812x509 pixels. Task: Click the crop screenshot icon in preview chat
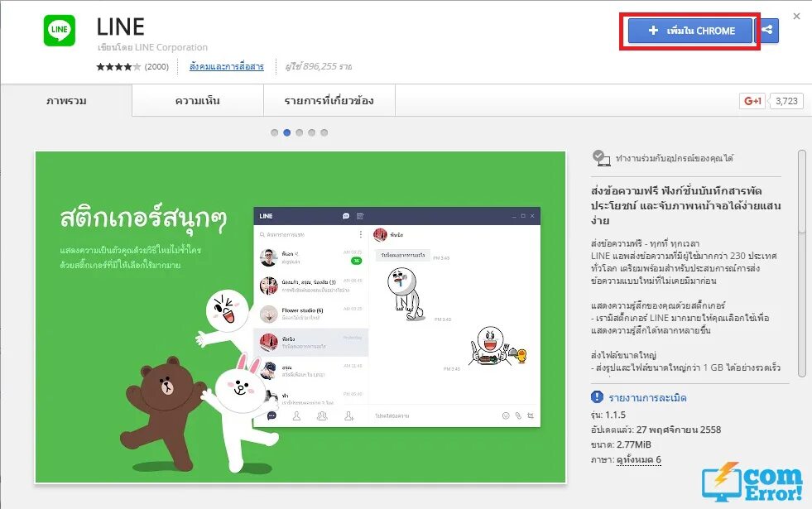[x=531, y=415]
